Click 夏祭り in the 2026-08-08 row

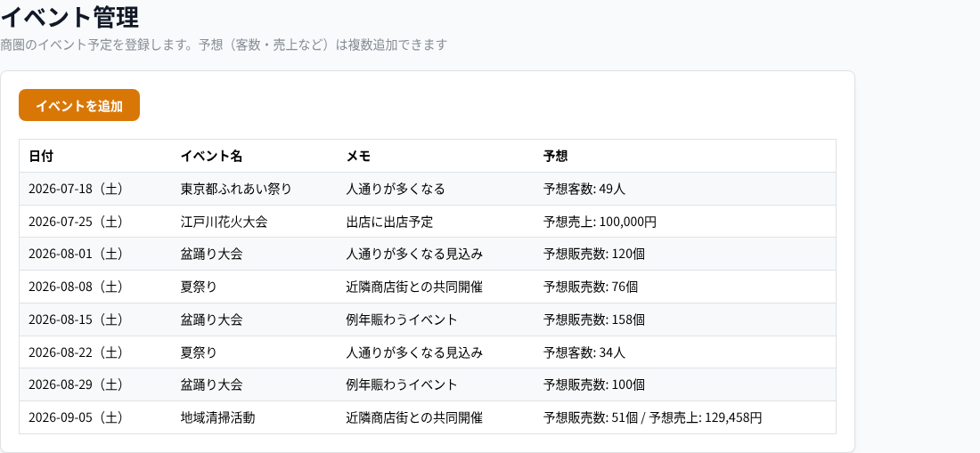[199, 287]
